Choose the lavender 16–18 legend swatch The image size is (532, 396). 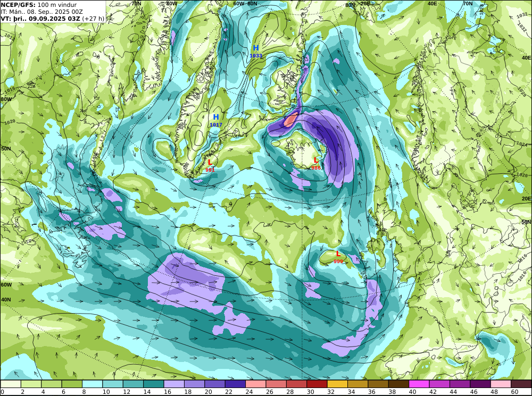174,384
